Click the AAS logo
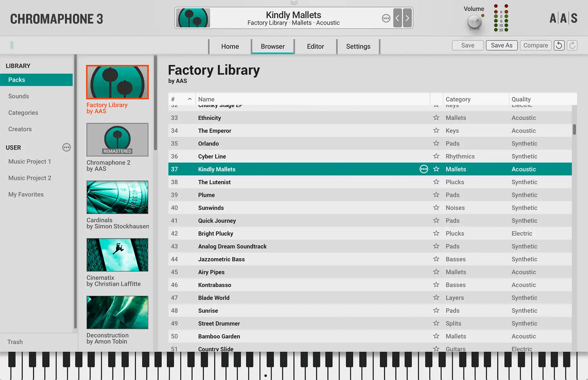Screen dimensions: 588x380 [x=563, y=18]
